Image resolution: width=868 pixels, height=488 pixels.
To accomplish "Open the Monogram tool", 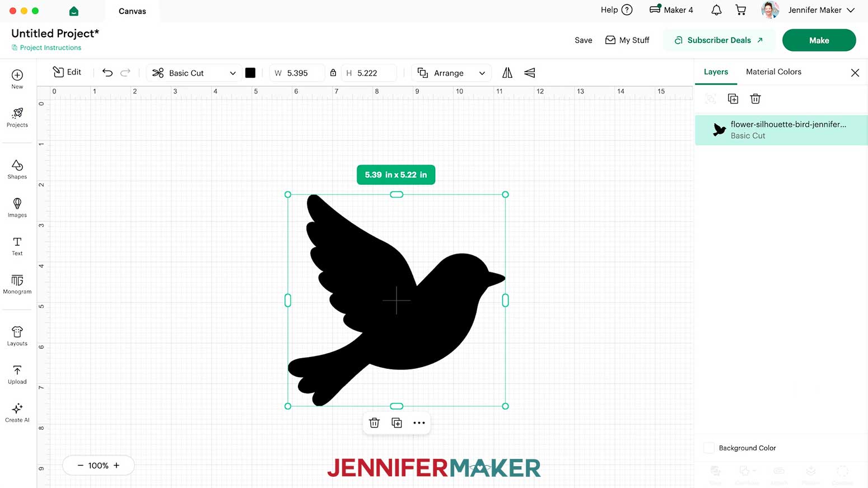I will point(17,284).
